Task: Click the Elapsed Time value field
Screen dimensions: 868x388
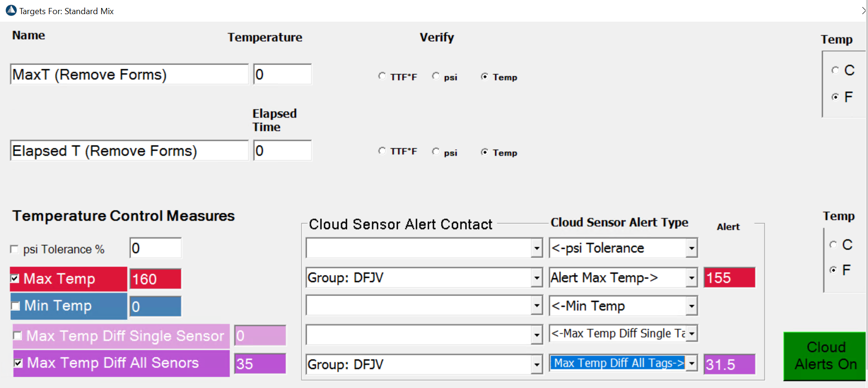Action: (282, 151)
